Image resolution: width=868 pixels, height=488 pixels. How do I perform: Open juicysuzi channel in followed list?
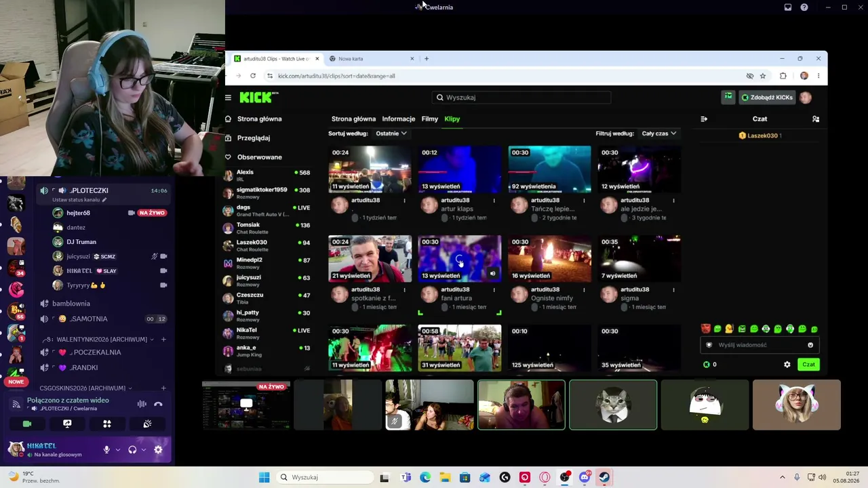coord(267,280)
